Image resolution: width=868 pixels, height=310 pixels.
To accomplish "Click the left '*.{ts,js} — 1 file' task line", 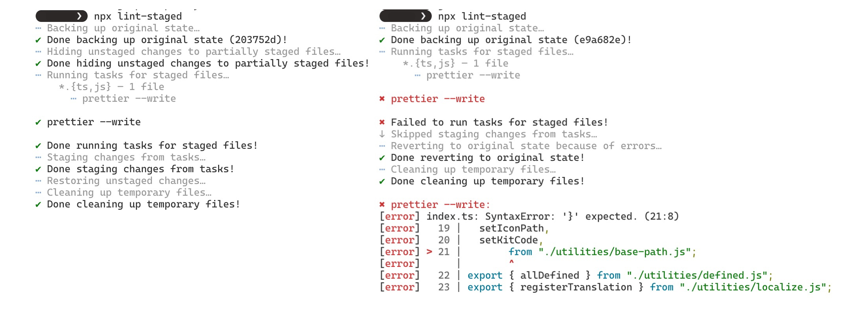I will tap(112, 87).
